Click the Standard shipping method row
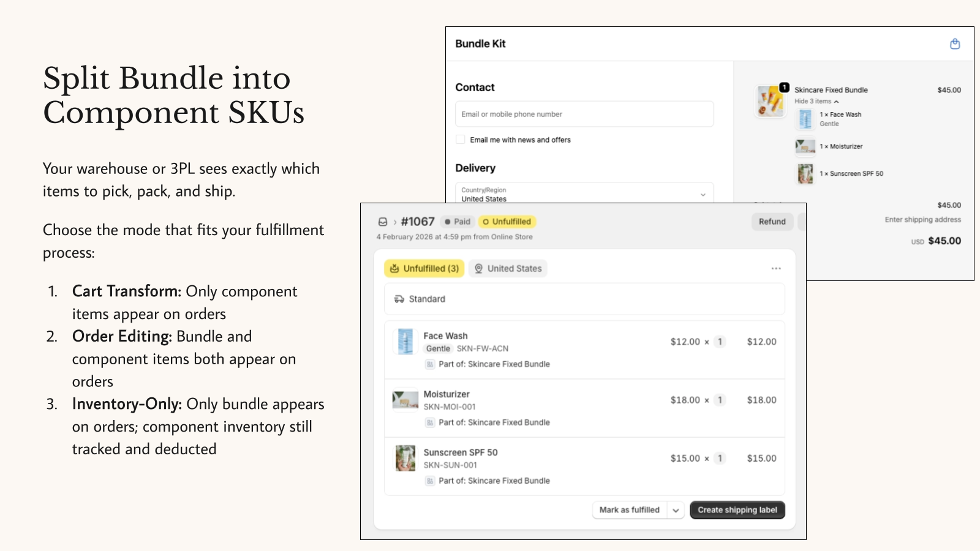 click(584, 299)
